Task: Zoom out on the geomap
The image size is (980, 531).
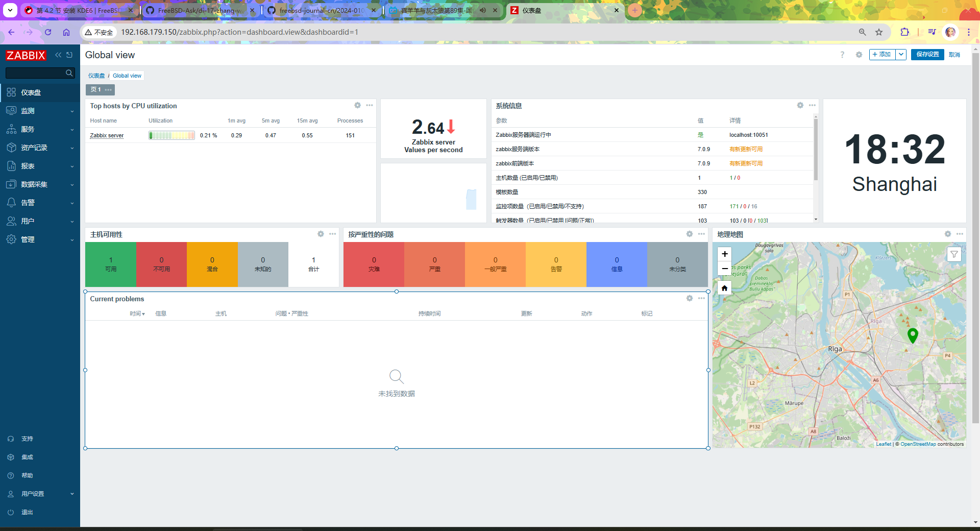Action: 724,268
